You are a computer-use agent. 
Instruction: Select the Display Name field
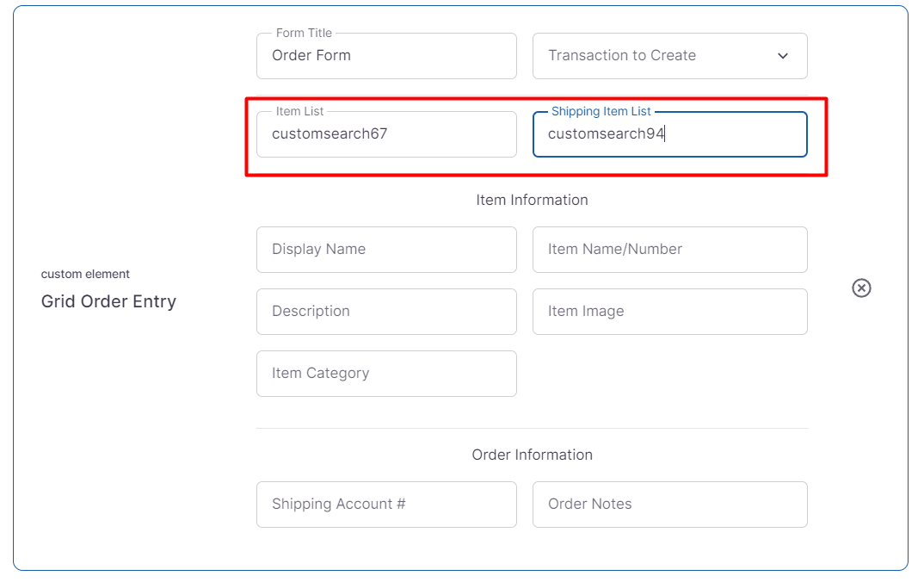pos(386,250)
